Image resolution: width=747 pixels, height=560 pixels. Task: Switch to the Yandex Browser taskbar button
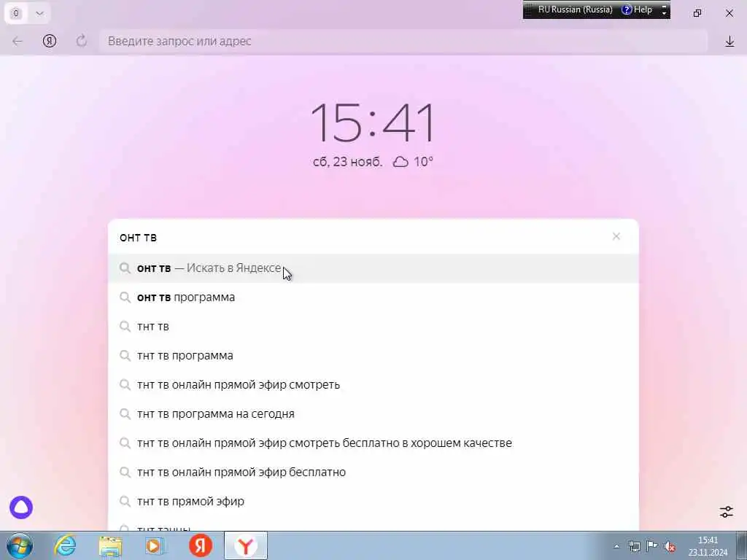246,545
